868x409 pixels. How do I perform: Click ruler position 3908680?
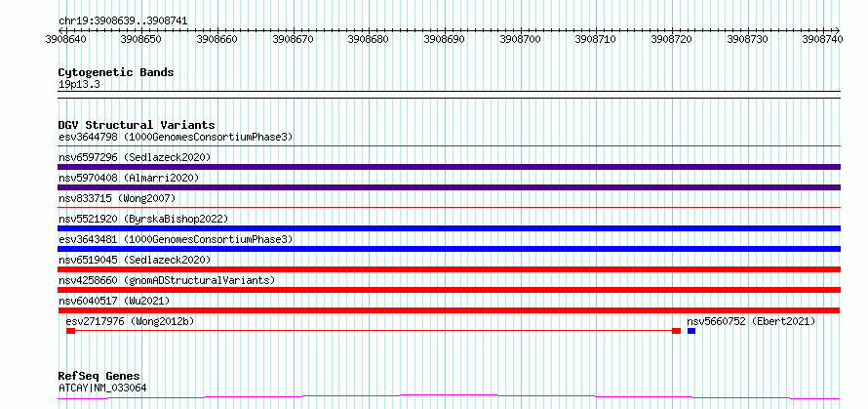click(x=369, y=39)
